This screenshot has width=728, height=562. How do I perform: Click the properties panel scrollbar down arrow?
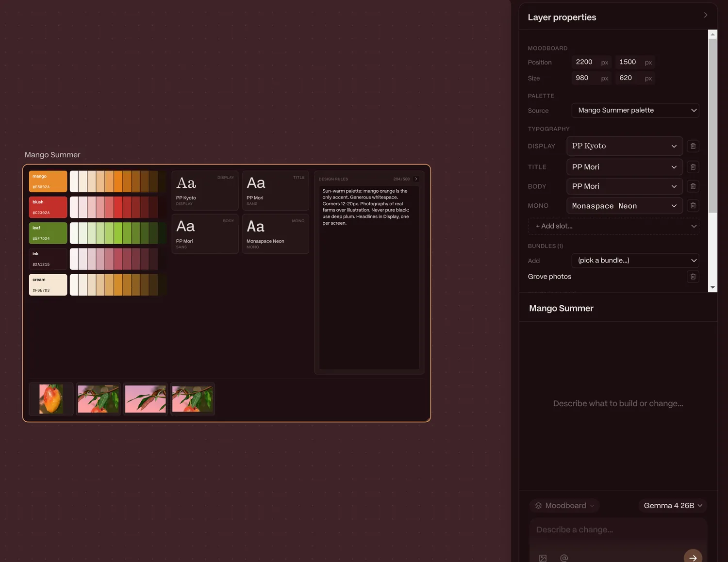coord(712,288)
